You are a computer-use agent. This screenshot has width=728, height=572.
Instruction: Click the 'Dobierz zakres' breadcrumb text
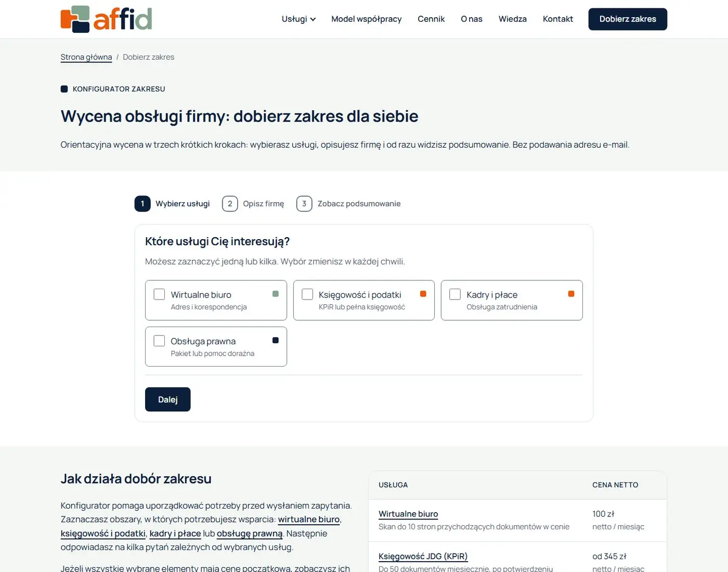pyautogui.click(x=149, y=57)
